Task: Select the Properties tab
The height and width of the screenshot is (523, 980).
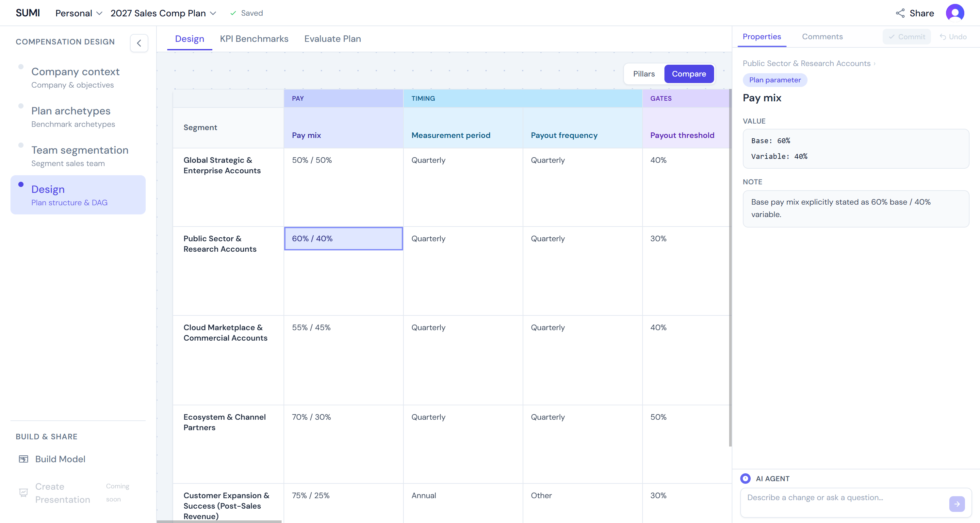Action: point(762,37)
